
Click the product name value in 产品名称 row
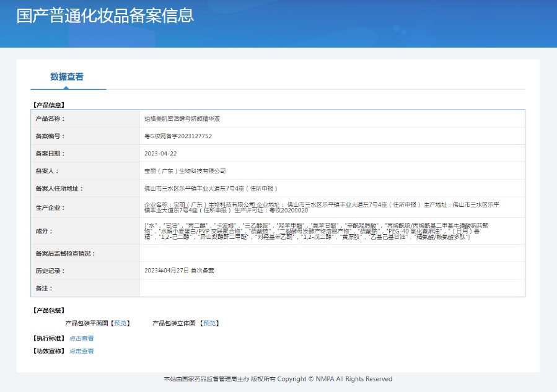pos(182,118)
